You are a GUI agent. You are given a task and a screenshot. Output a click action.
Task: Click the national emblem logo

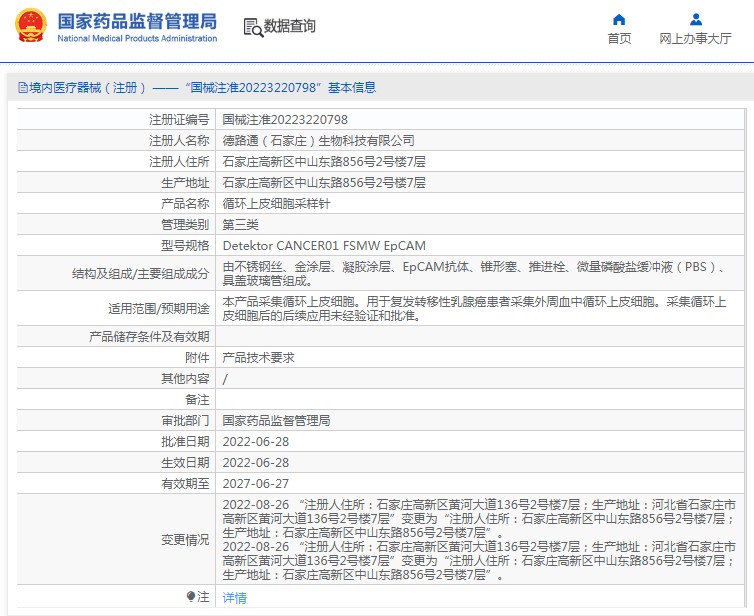point(31,25)
